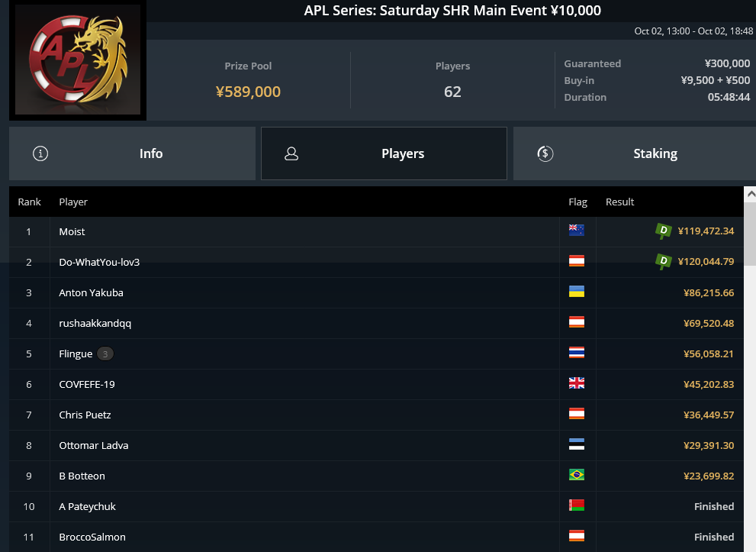Select the Players tab
The width and height of the screenshot is (756, 552).
(384, 153)
